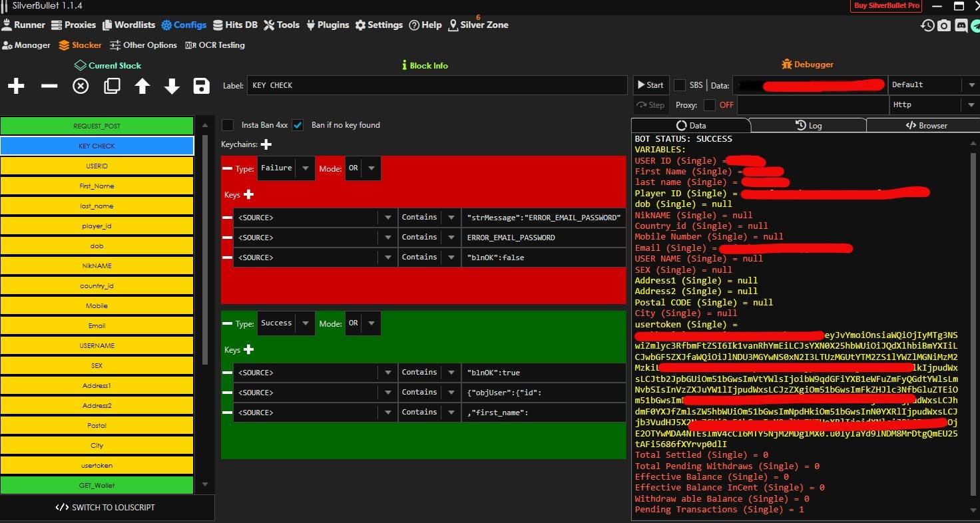Disable selected block using circled X icon

point(81,86)
